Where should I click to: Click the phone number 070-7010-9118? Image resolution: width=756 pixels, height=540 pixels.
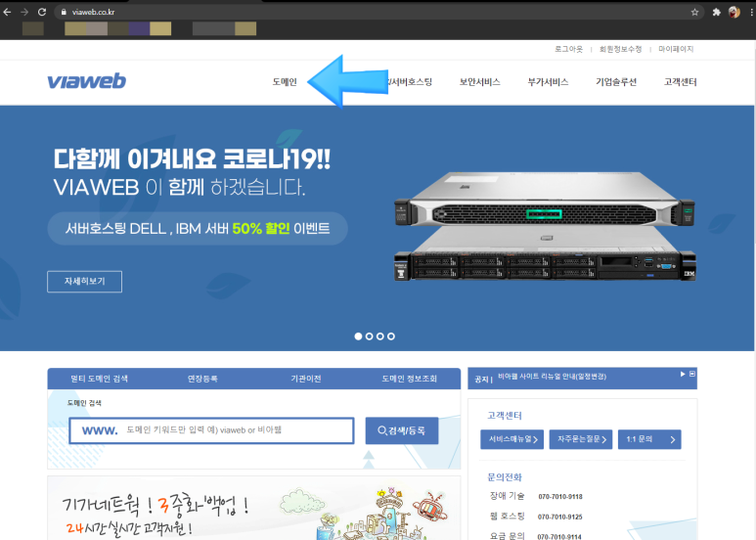point(560,497)
